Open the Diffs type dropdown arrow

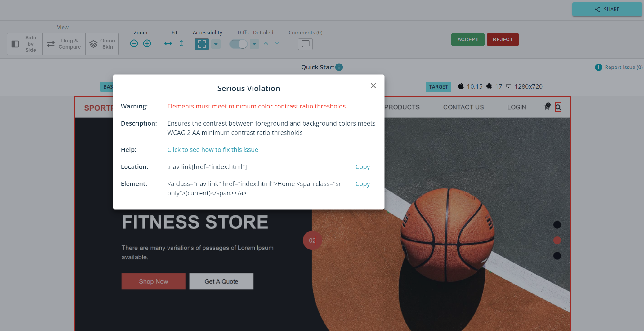(254, 44)
